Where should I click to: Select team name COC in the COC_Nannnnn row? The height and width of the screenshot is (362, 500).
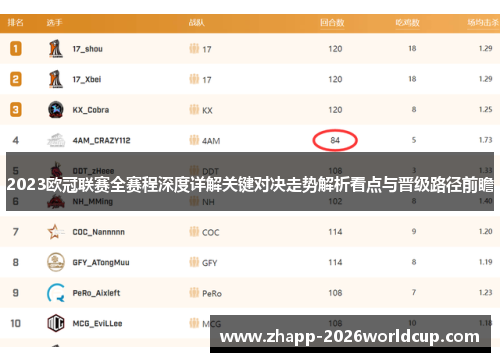[x=211, y=232]
